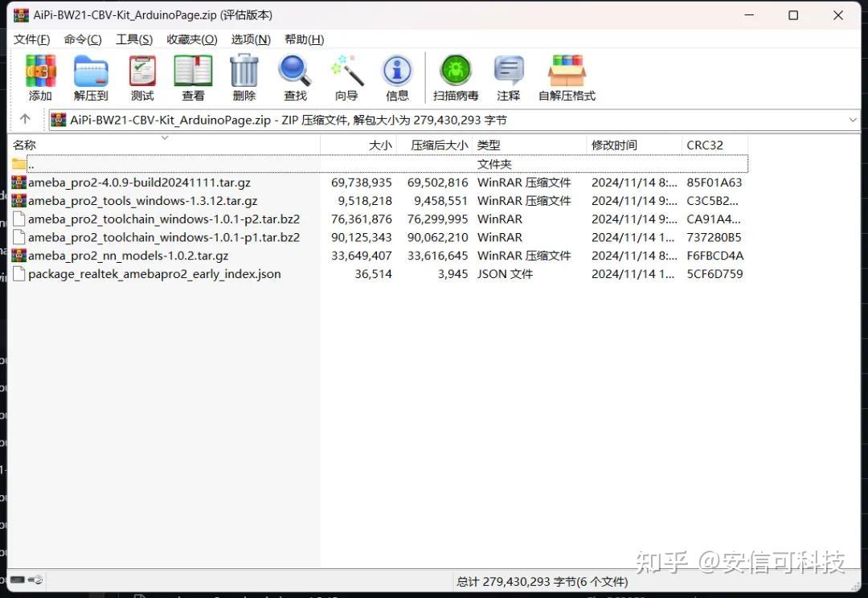
Task: Click the archive icon of ameba_pro2_nn_models-1.0.2.tar.gz
Action: click(x=18, y=256)
